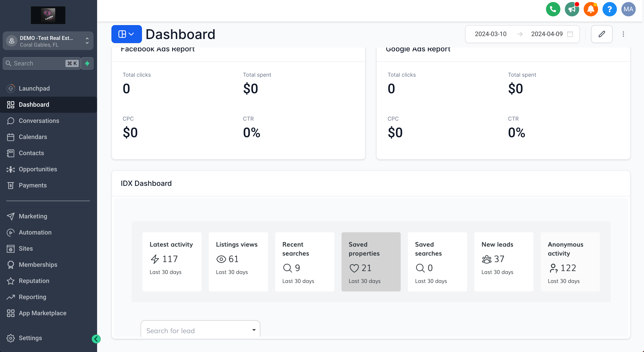This screenshot has width=644, height=352.
Task: Open the megaphone announcements icon
Action: pos(572,9)
